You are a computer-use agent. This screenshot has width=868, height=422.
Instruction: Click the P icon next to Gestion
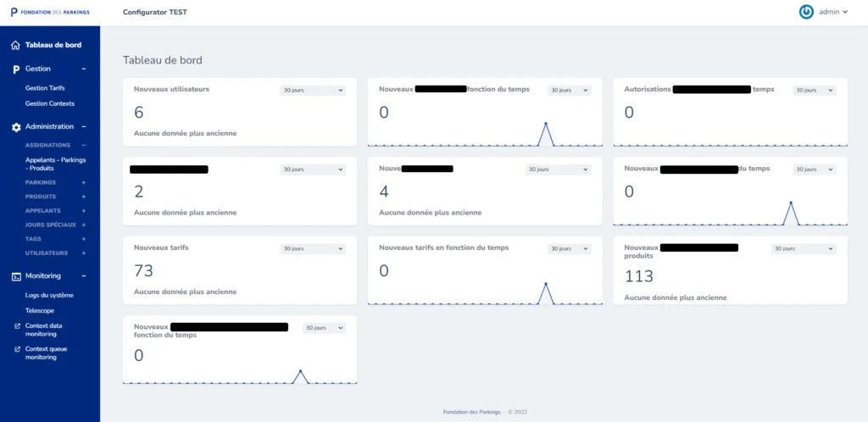(15, 69)
